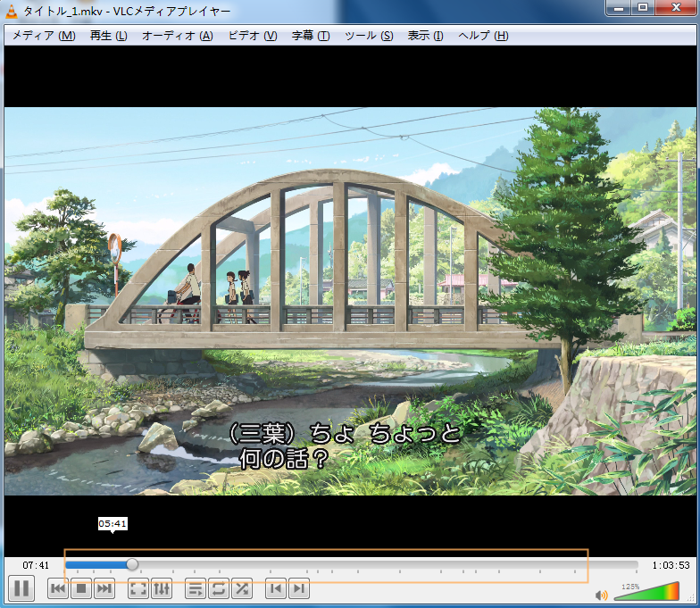Screen dimensions: 700x608
Task: Mute audio via speaker icon
Action: pos(602,595)
